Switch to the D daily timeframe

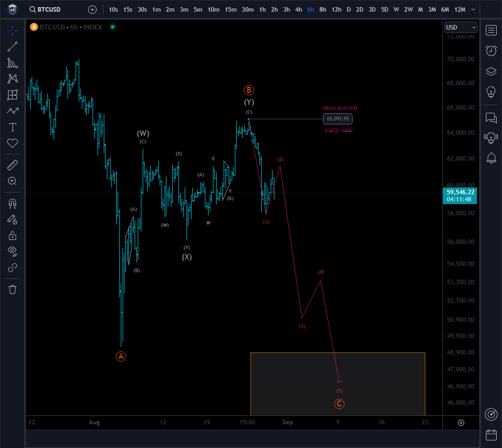point(349,9)
